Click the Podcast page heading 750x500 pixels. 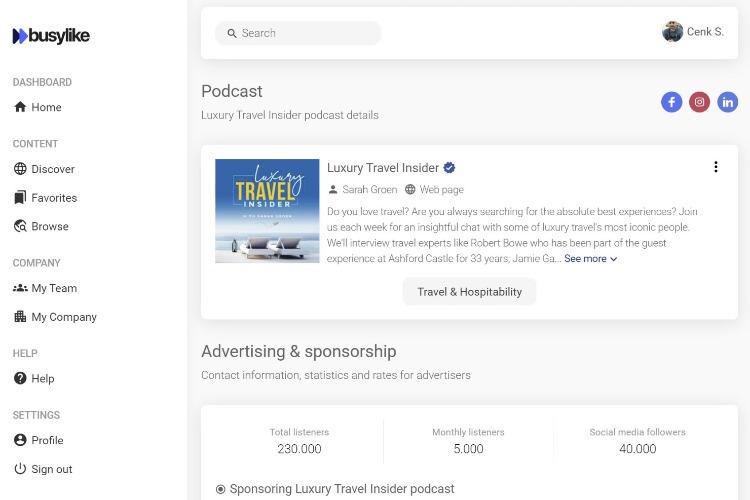coord(232,91)
